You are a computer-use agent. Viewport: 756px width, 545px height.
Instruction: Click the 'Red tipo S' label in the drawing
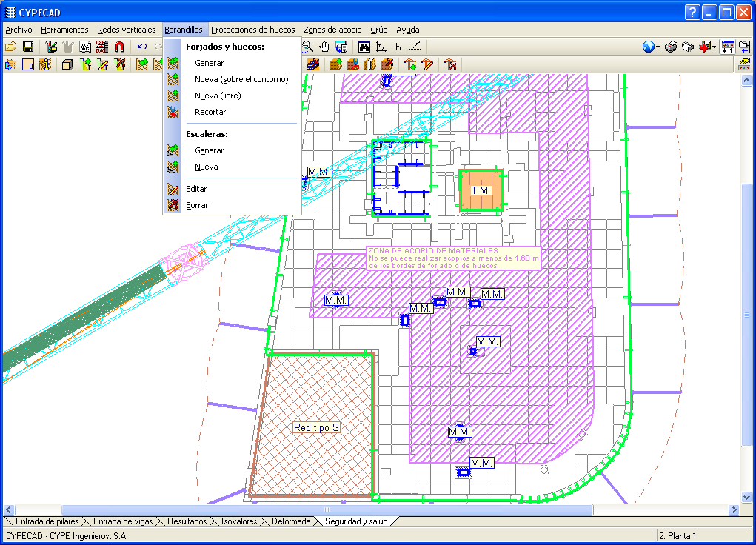coord(316,427)
